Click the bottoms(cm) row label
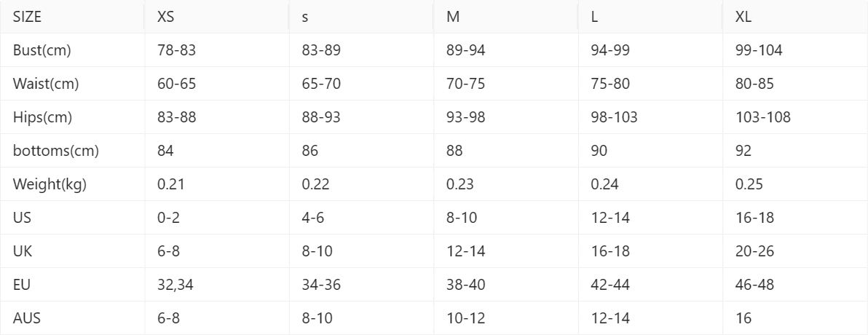868x335 pixels. [72, 151]
